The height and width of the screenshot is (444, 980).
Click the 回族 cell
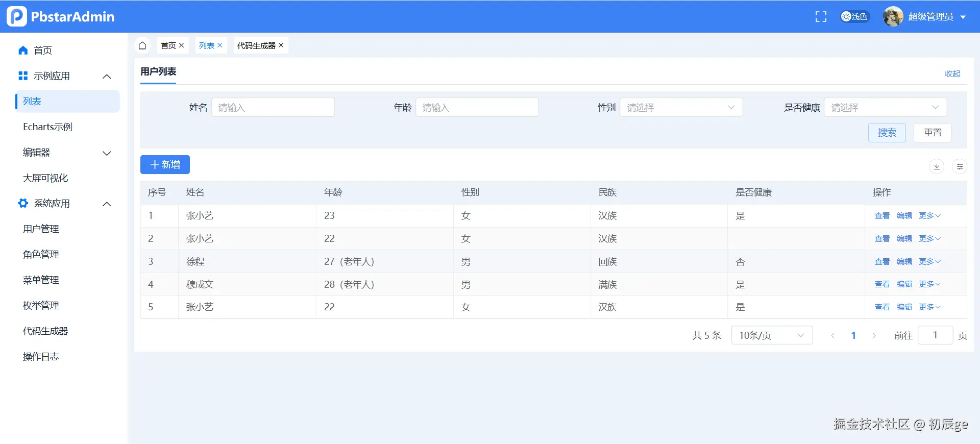click(659, 261)
